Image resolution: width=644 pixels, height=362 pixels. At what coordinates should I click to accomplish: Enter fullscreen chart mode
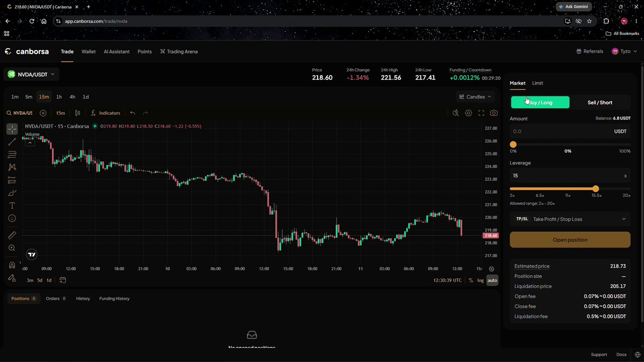tap(481, 113)
